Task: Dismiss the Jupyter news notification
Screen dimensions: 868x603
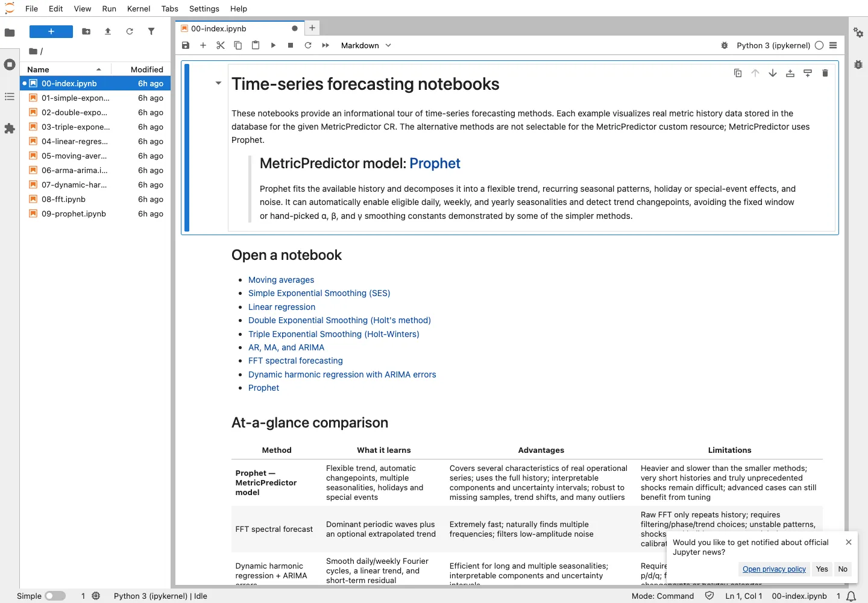Action: (x=849, y=542)
